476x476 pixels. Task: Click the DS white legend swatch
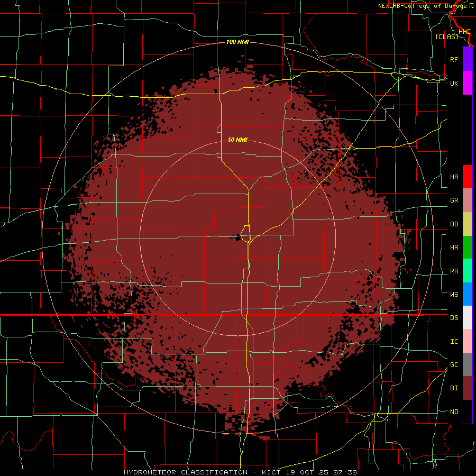coord(467,317)
